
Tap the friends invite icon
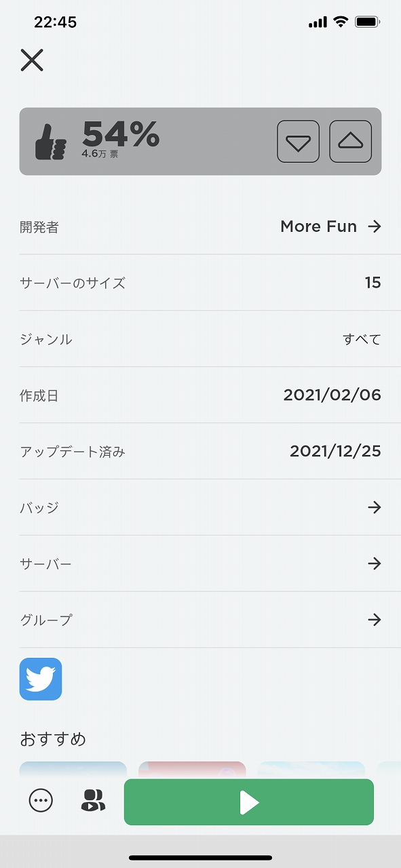(93, 801)
